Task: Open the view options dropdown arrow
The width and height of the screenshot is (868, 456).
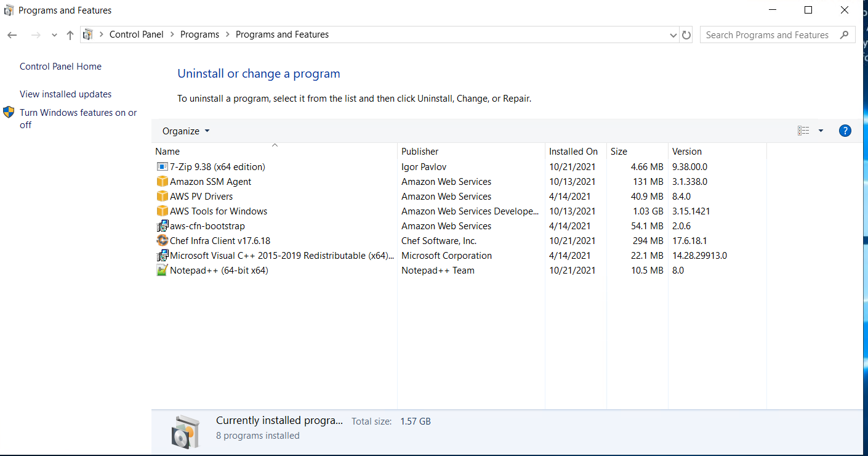Action: coord(821,131)
